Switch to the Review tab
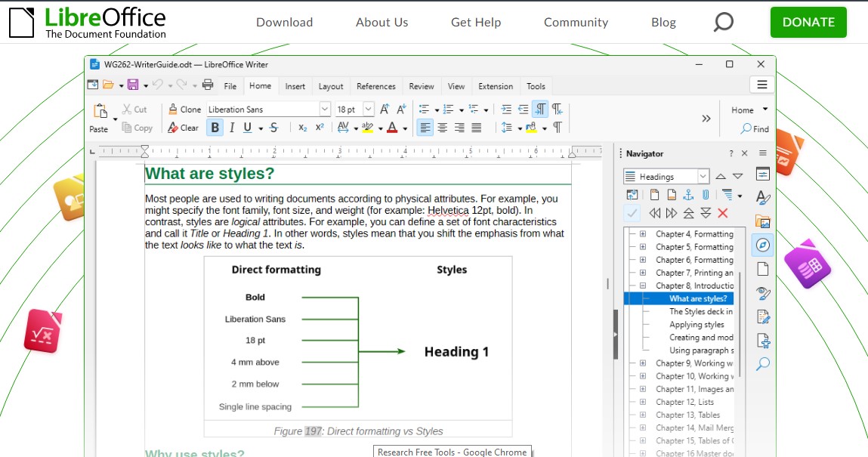The width and height of the screenshot is (868, 457). [422, 86]
